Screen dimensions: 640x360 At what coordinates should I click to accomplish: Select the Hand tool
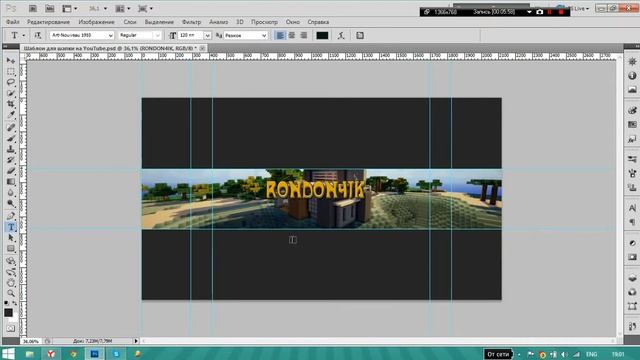(11, 283)
